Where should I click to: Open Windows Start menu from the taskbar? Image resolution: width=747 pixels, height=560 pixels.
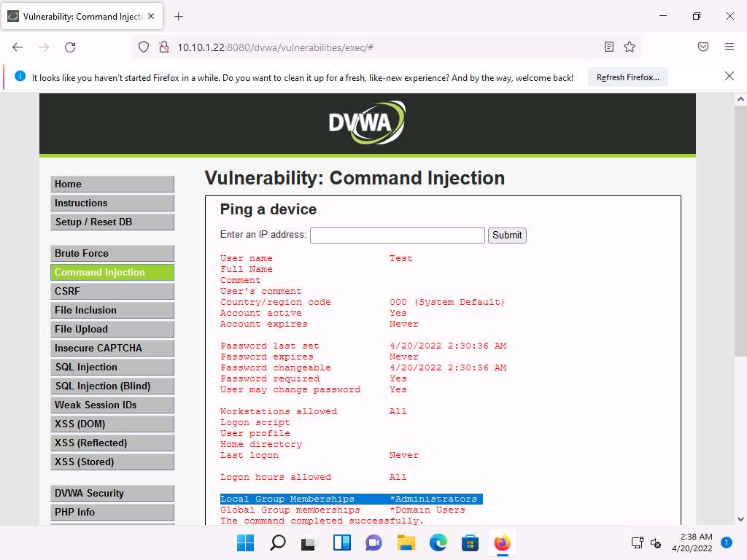click(x=246, y=543)
